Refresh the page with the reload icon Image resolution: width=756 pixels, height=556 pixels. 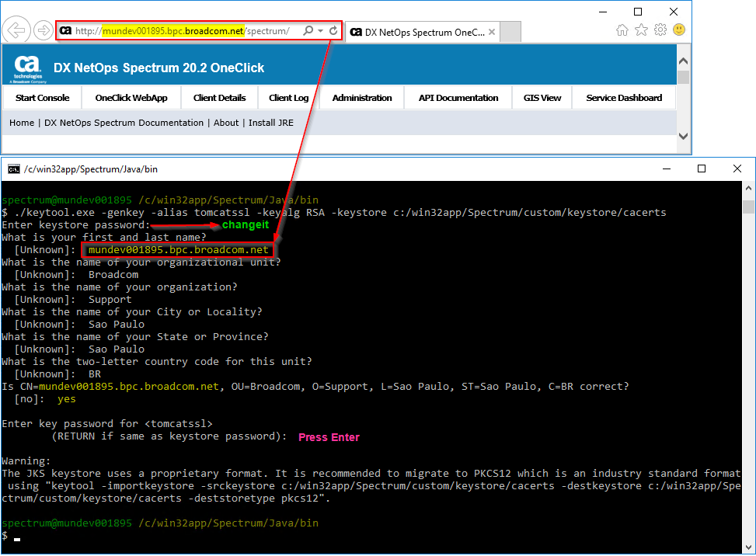point(333,31)
